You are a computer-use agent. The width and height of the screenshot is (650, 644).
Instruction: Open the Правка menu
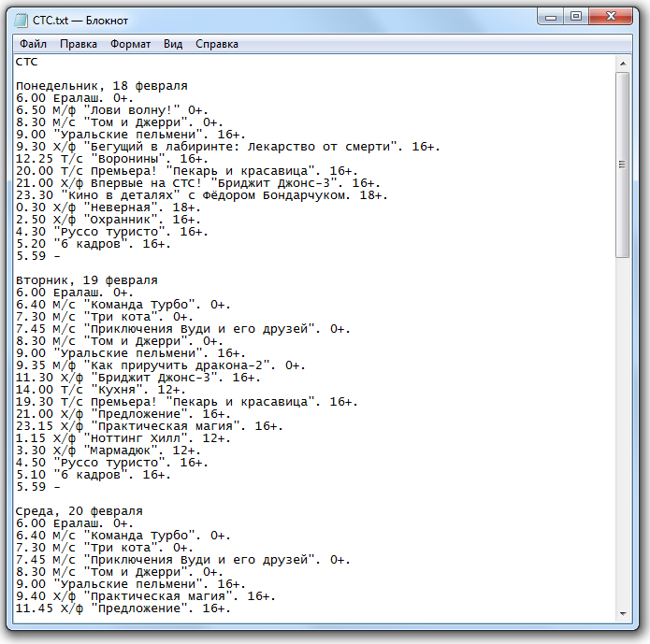pyautogui.click(x=79, y=44)
